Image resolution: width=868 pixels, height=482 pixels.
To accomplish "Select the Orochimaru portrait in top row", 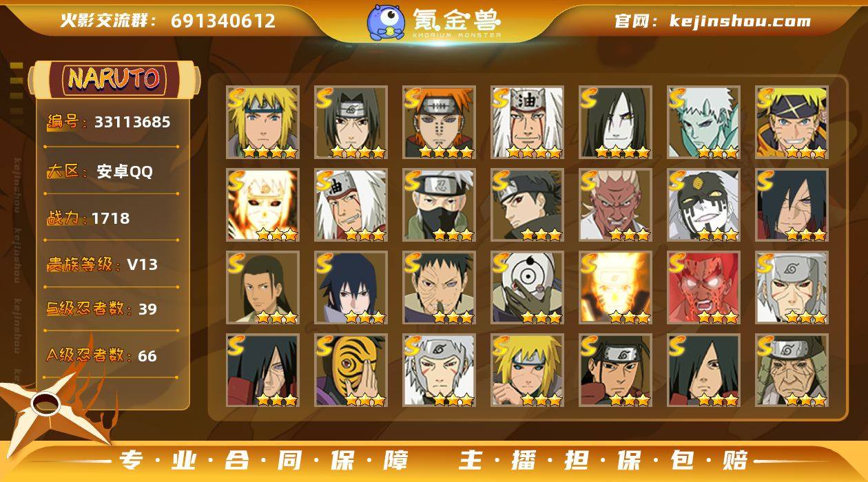I will (615, 122).
